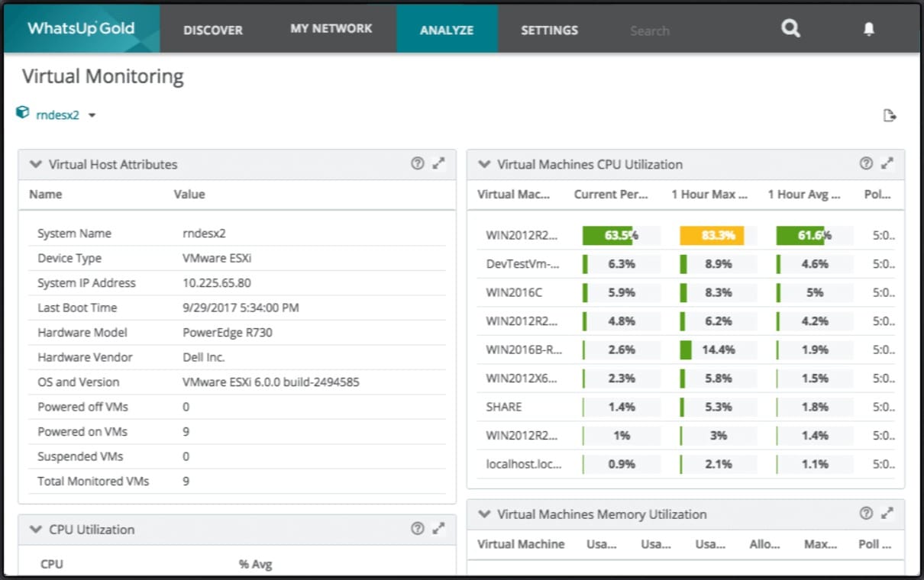Collapse the Virtual Host Attributes panel

35,164
